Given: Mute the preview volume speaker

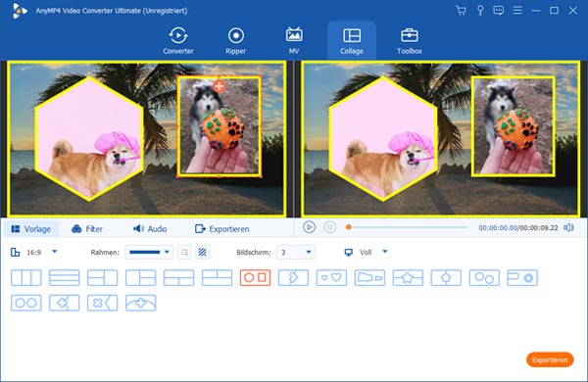Looking at the screenshot, I should 568,227.
